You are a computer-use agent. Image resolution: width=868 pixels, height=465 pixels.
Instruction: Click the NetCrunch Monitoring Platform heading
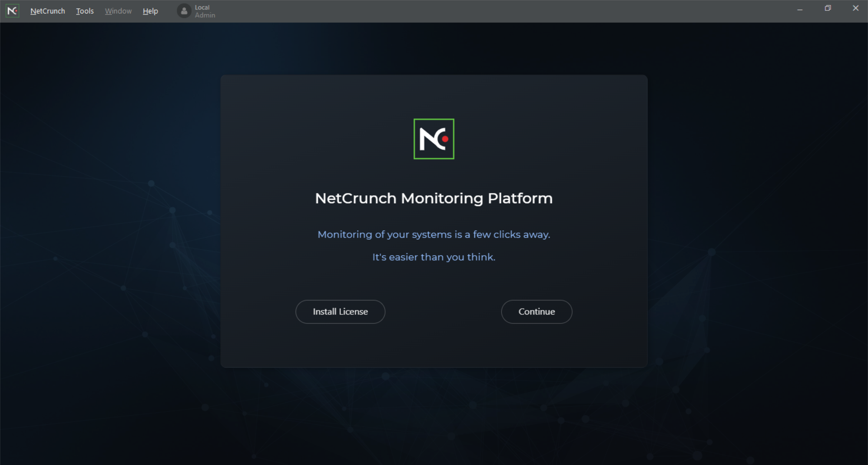(x=434, y=198)
